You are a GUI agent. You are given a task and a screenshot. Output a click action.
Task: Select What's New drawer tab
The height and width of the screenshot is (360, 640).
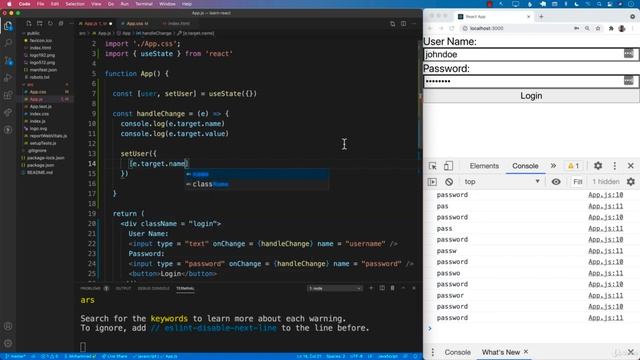501,352
